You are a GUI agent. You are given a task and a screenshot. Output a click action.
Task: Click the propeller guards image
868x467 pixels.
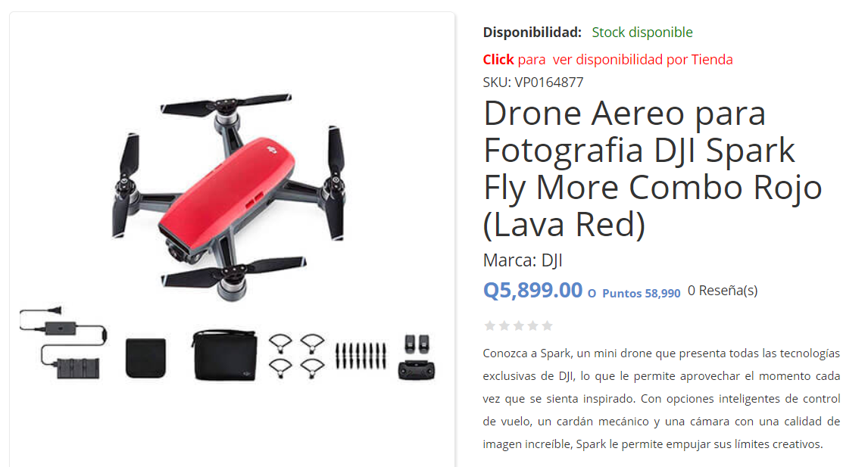[297, 355]
